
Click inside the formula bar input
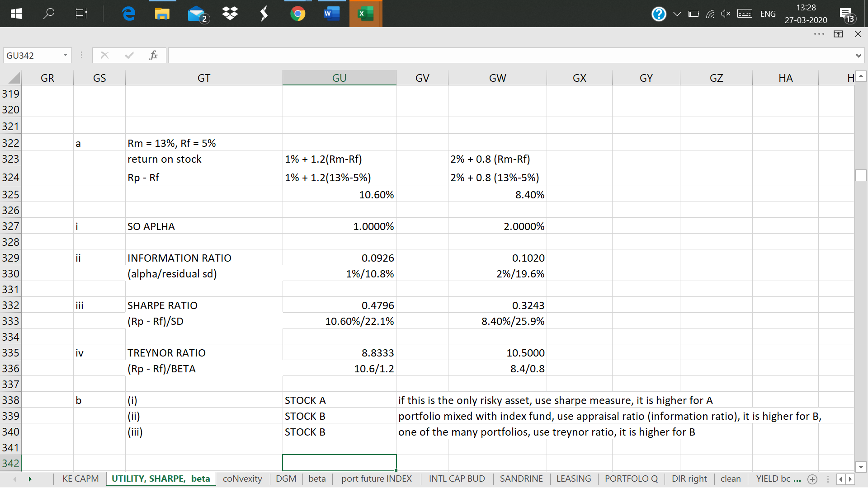[x=511, y=56]
